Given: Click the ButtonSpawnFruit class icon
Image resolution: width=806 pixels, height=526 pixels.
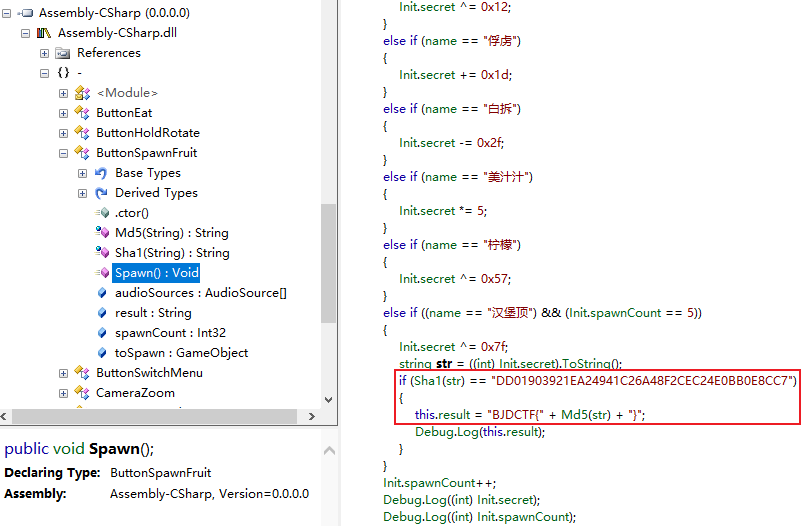Looking at the screenshot, I should tap(82, 152).
